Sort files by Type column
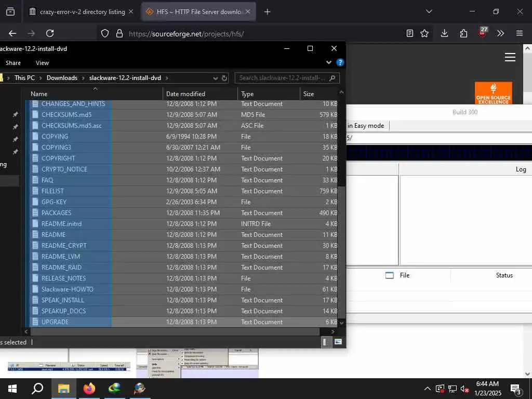Screen dimensions: 532x399 coord(269,94)
